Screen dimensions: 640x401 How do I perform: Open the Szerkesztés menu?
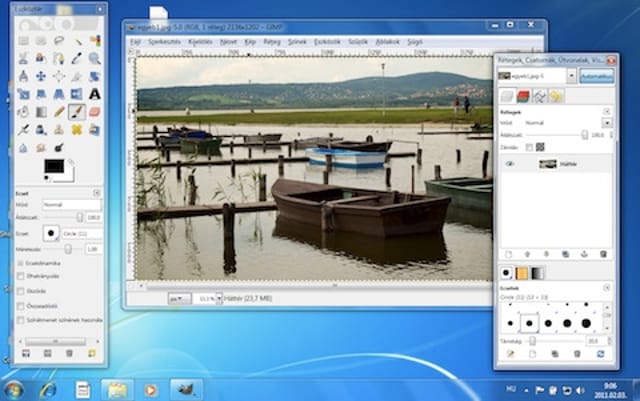click(x=164, y=42)
